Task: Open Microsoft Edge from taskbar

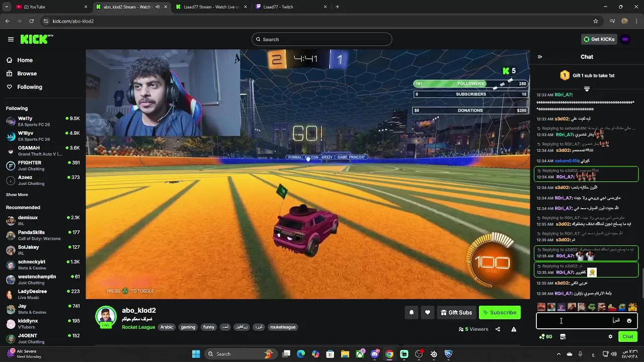Action: 301,354
